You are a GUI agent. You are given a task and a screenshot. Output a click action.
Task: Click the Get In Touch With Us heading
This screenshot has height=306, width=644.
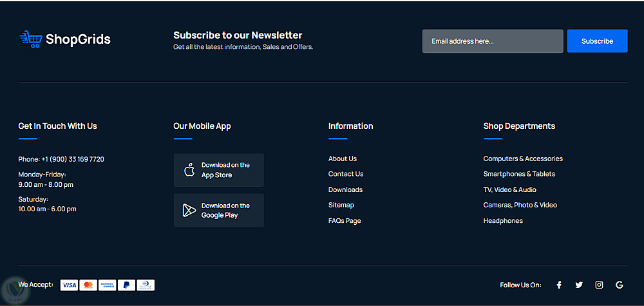[x=57, y=126]
